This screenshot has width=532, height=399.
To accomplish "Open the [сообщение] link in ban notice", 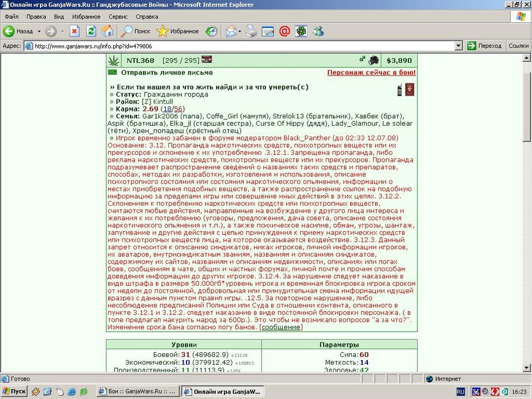I will click(281, 327).
